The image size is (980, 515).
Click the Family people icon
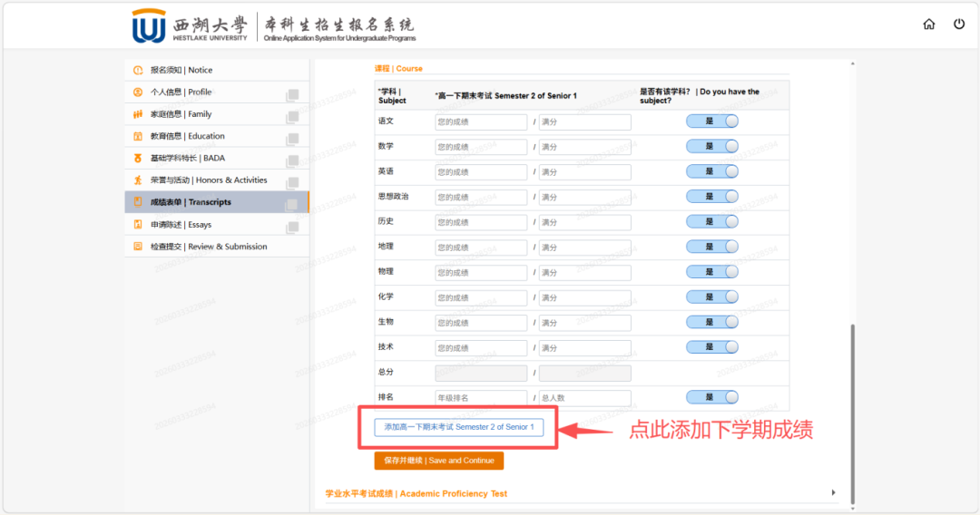pos(138,114)
